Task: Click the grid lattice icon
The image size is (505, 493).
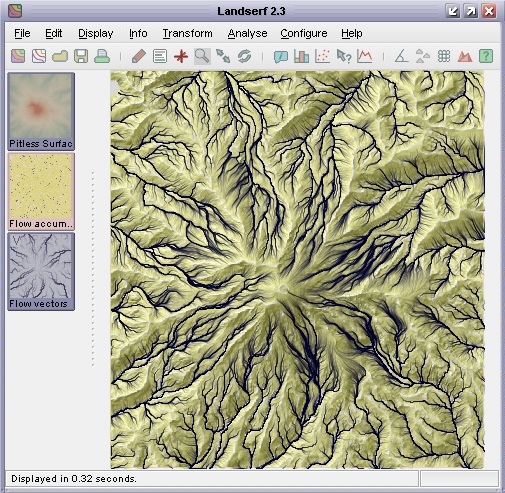Action: 444,56
